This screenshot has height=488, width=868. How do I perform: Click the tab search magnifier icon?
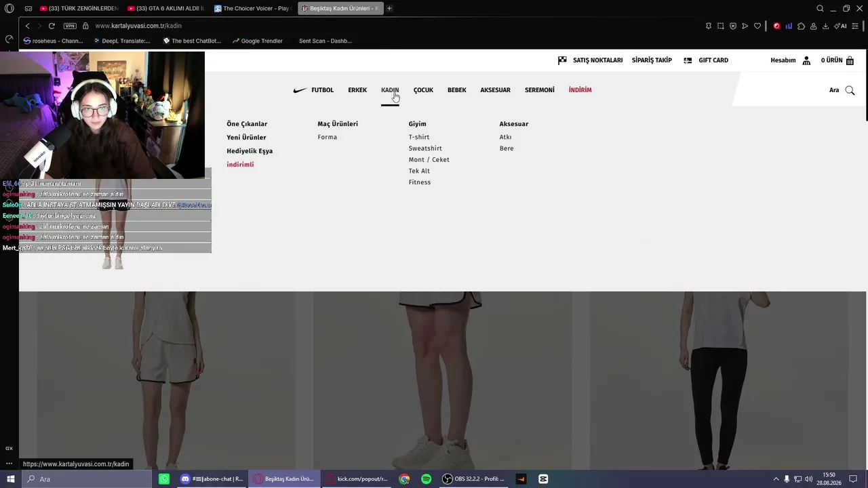(820, 8)
